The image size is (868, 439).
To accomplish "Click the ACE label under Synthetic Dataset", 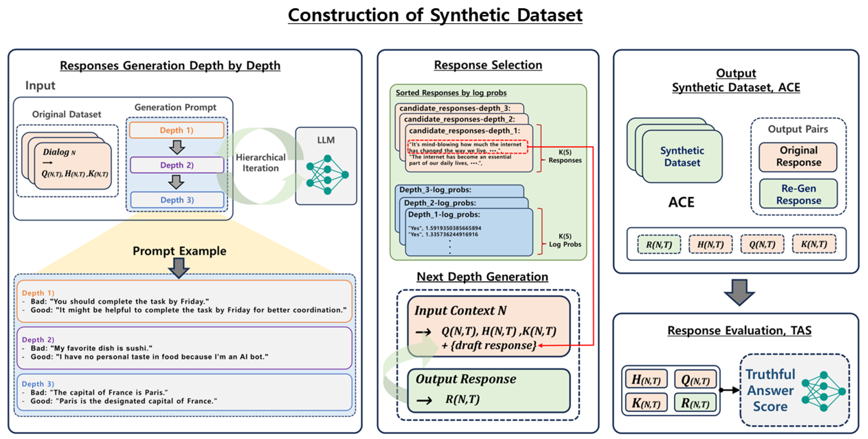I will [681, 202].
